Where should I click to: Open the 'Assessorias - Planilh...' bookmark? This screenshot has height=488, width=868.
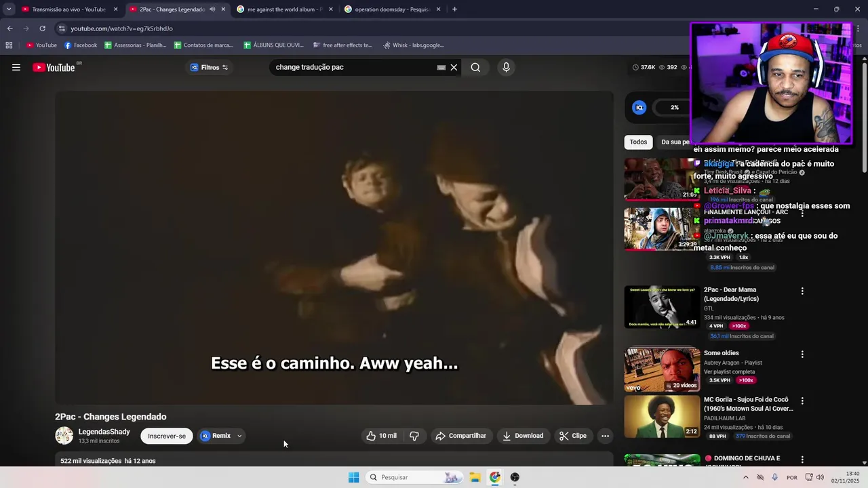click(x=135, y=45)
